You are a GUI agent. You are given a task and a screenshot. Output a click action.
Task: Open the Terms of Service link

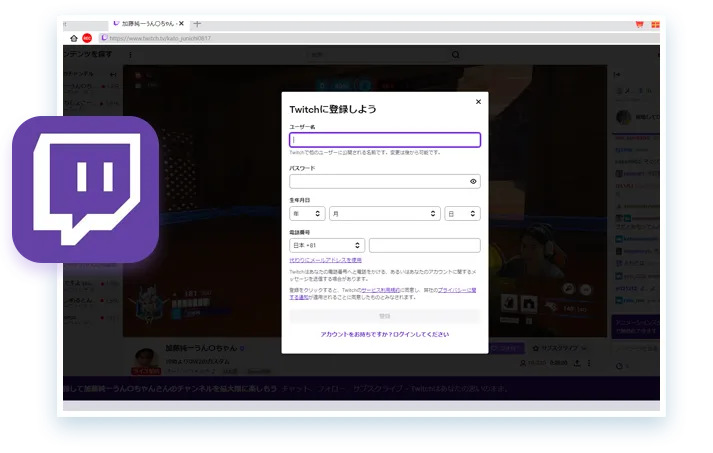(x=381, y=290)
